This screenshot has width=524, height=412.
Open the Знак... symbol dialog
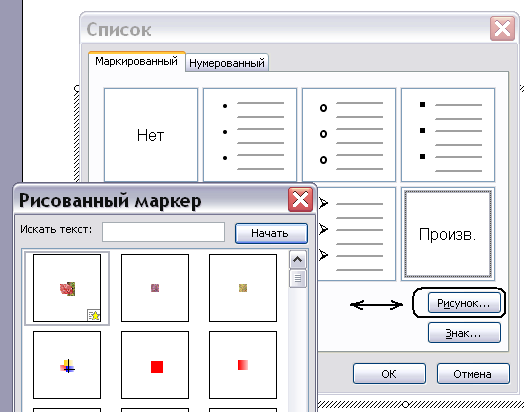[464, 333]
